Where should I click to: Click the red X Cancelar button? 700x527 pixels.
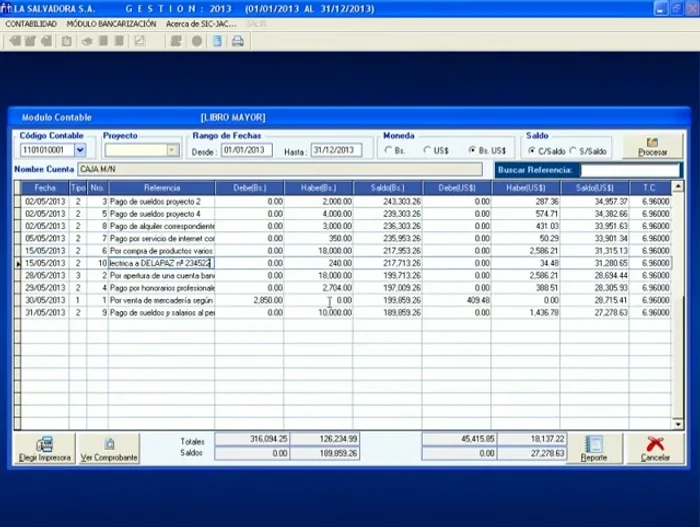coord(655,449)
